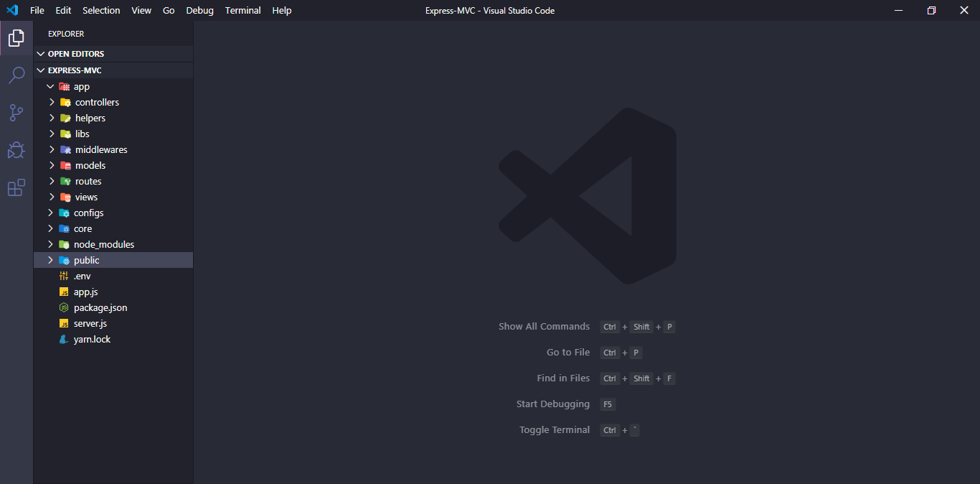Expand the libs folder chevron

[x=52, y=134]
